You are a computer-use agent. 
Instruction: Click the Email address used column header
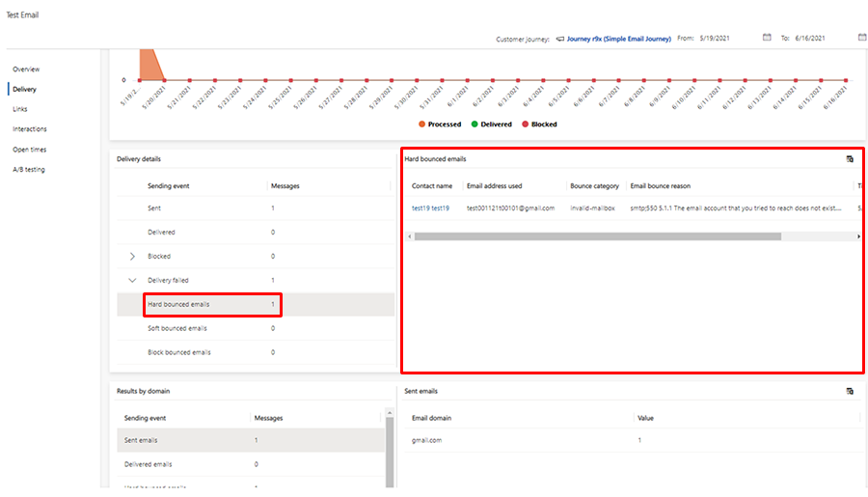(x=495, y=186)
